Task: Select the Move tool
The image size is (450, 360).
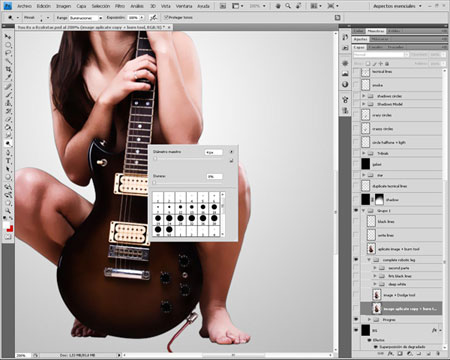Action: 8,36
